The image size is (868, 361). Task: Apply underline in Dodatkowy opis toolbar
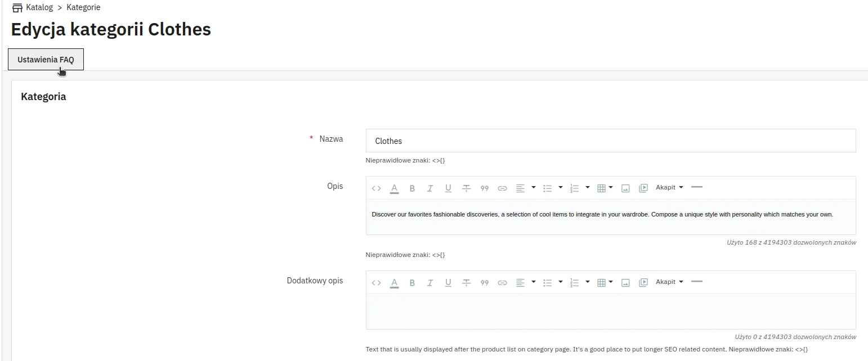pos(448,283)
